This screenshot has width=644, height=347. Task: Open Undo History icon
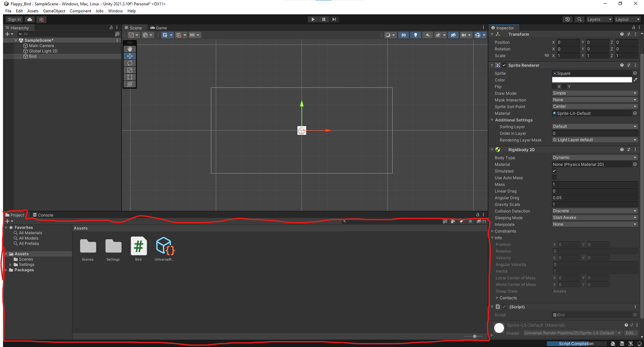(x=568, y=19)
